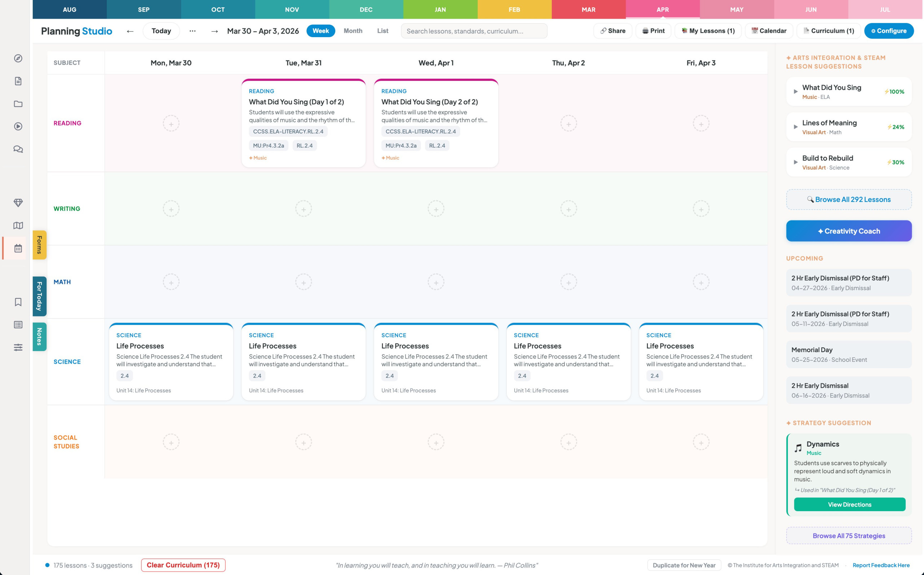924x575 pixels.
Task: Add a Writing lesson on Tue, Mar 31
Action: click(304, 209)
